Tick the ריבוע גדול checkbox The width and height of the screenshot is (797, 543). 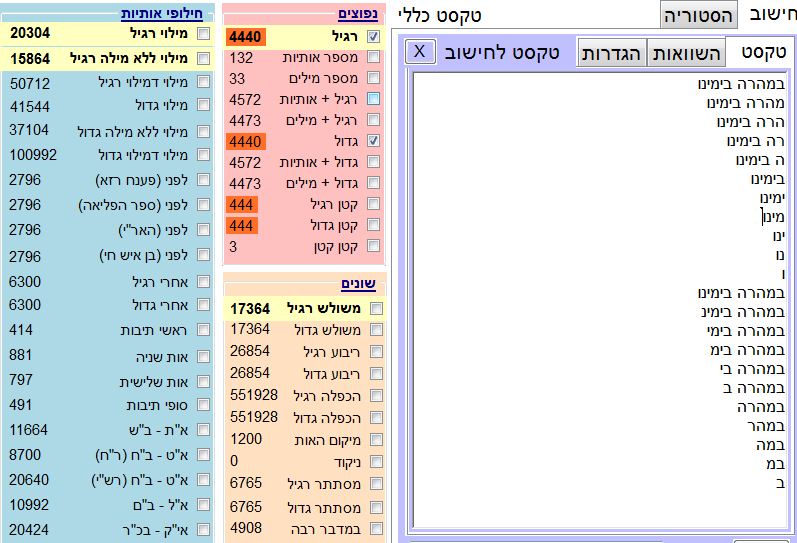(x=377, y=373)
